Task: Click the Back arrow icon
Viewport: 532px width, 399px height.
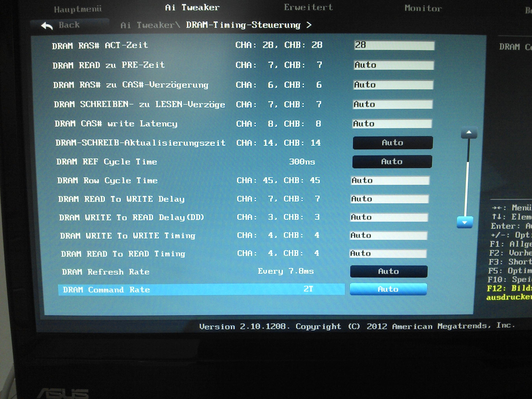Action: pos(47,26)
